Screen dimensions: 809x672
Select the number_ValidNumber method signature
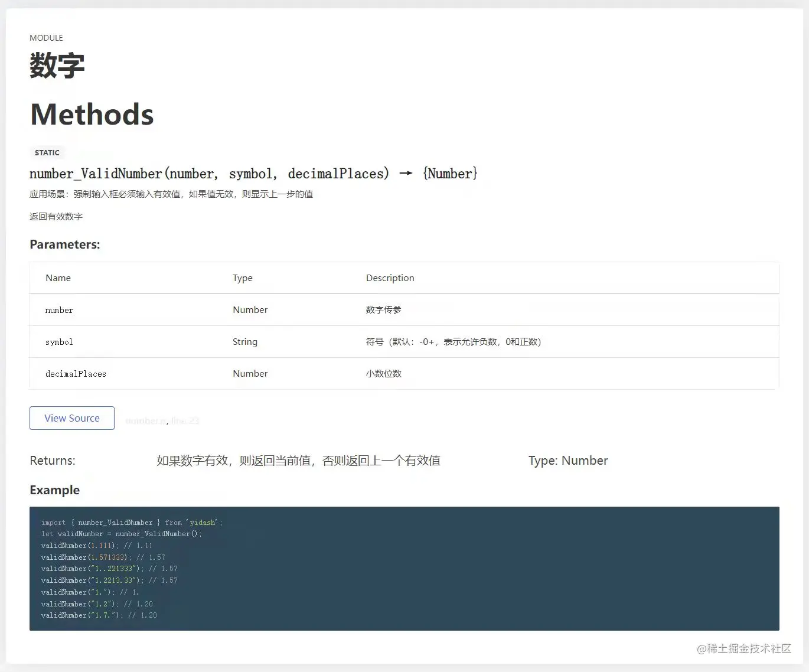coord(253,174)
